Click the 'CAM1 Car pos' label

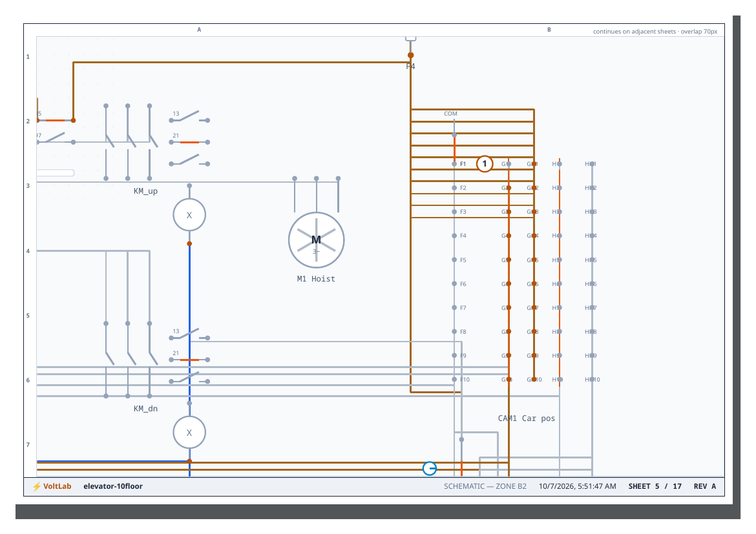[x=527, y=418]
